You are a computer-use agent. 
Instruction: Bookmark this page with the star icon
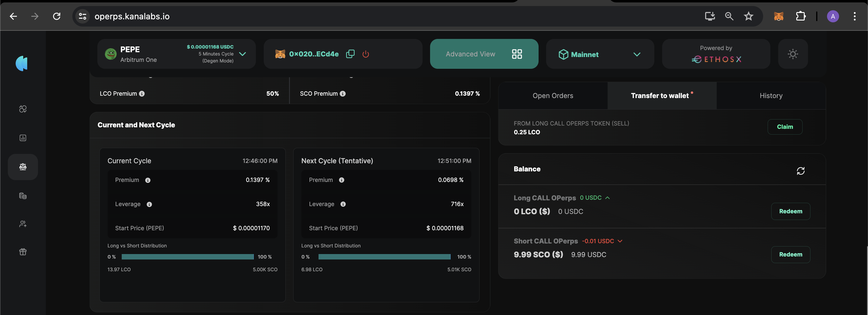coord(748,16)
